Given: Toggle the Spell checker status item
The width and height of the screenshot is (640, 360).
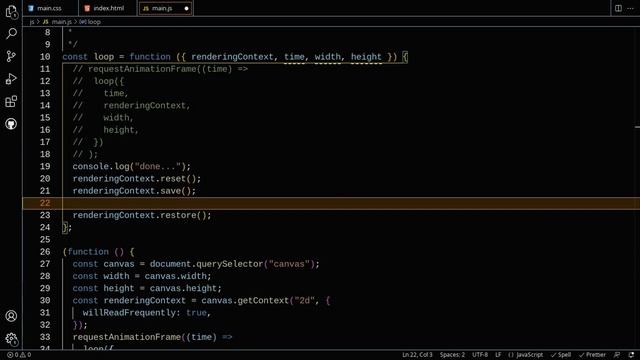Looking at the screenshot, I should point(561,355).
